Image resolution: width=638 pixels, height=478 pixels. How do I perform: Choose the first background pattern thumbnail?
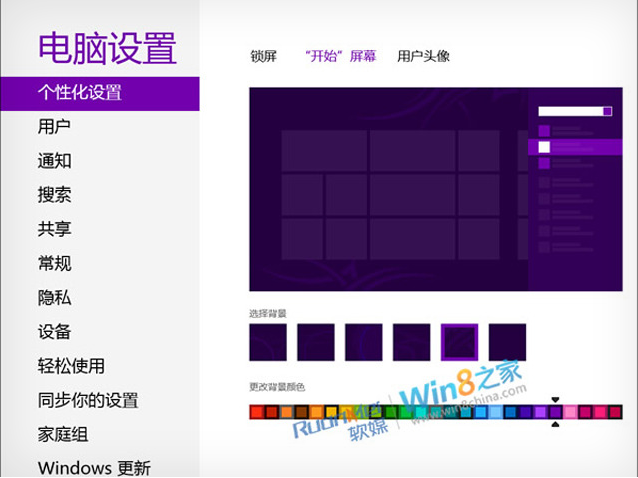268,342
